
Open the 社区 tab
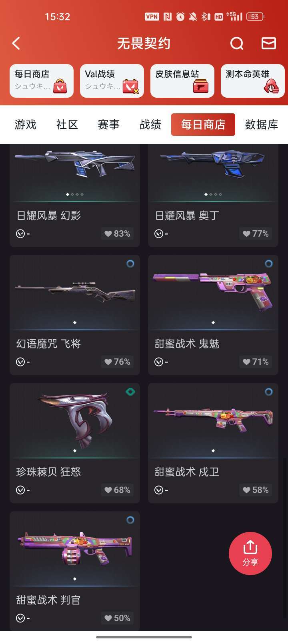point(67,125)
